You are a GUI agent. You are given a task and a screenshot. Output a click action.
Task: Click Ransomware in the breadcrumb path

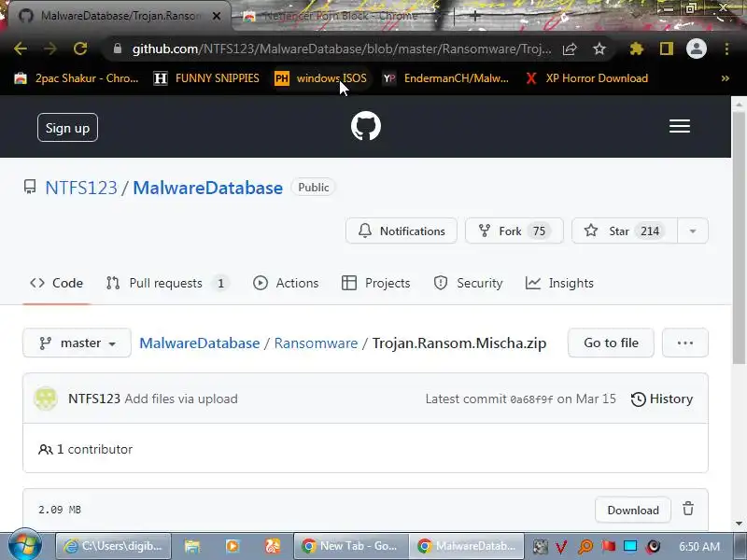coord(316,343)
